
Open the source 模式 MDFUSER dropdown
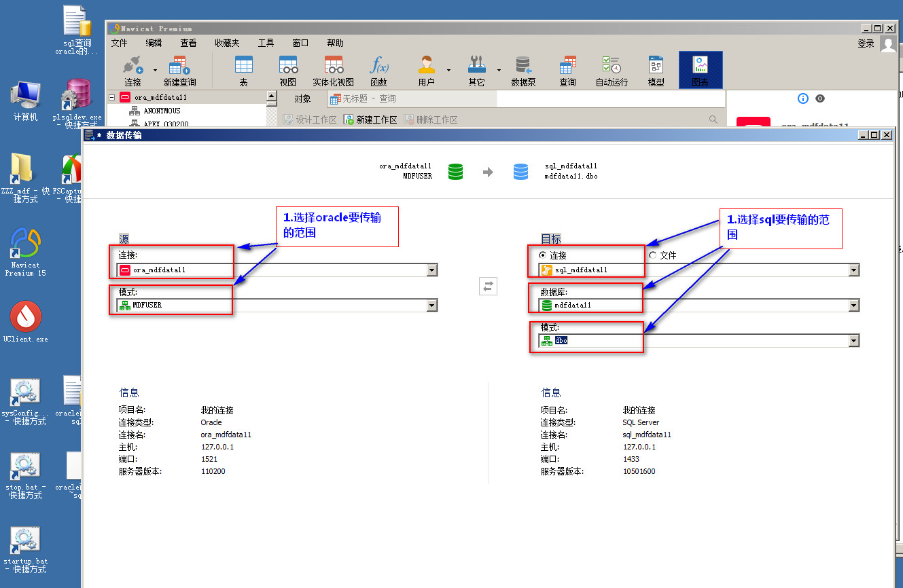click(x=431, y=306)
